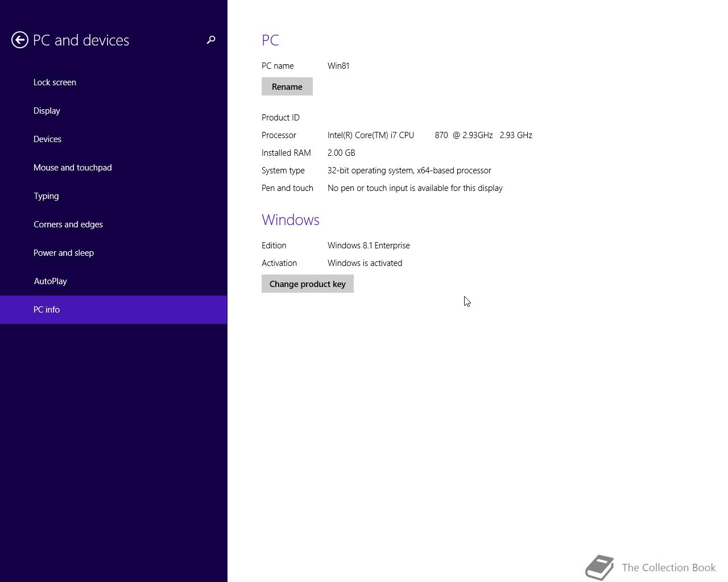The width and height of the screenshot is (728, 582).
Task: Click the PC name value Win81
Action: (338, 66)
